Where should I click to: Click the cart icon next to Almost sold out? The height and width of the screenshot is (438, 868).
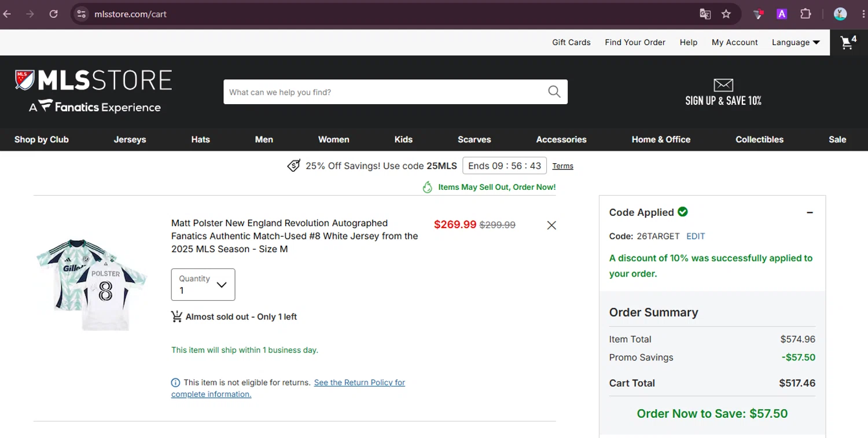[x=176, y=316]
